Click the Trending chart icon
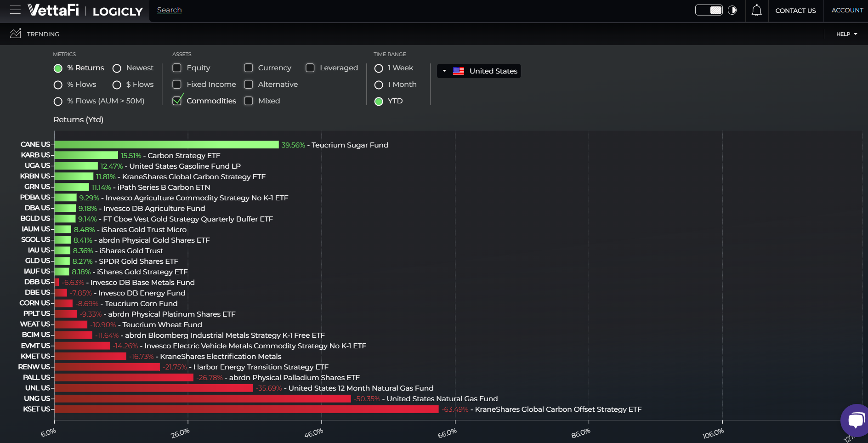868x443 pixels. coord(16,34)
